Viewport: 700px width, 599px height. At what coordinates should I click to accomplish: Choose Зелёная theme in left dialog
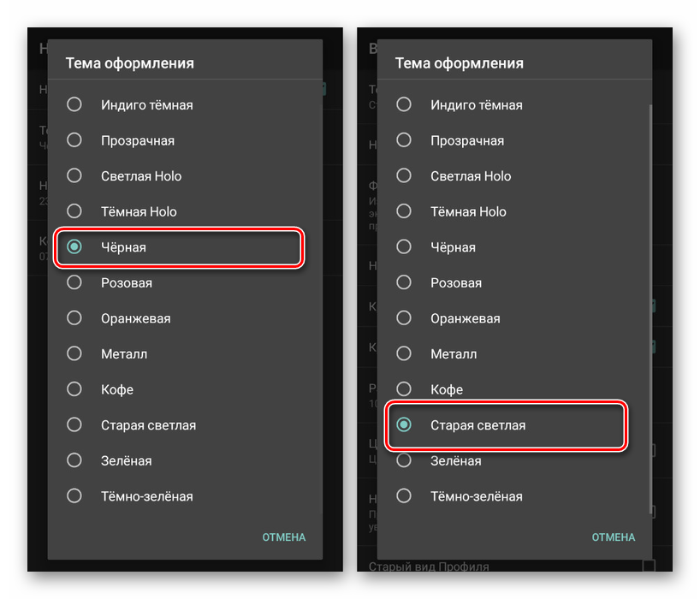[75, 460]
